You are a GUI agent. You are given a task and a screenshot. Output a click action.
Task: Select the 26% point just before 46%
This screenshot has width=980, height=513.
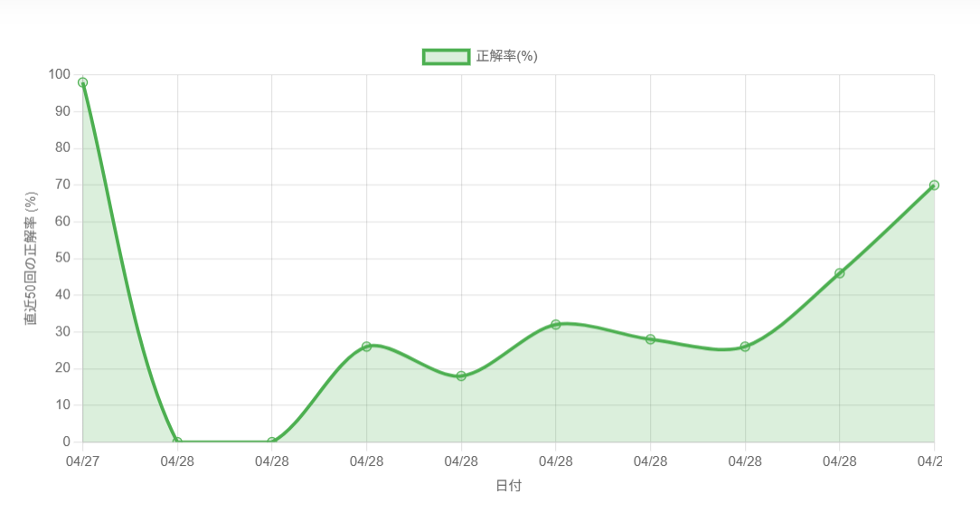(x=745, y=347)
